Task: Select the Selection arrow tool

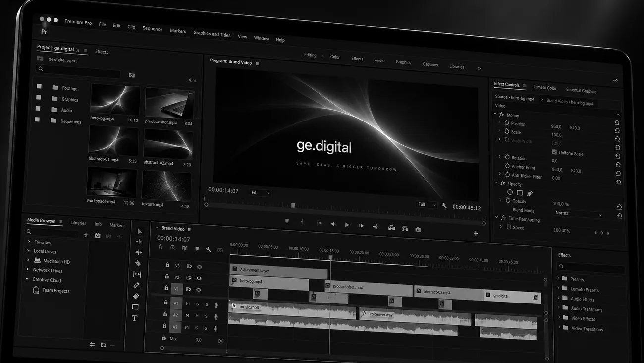Action: click(x=139, y=231)
